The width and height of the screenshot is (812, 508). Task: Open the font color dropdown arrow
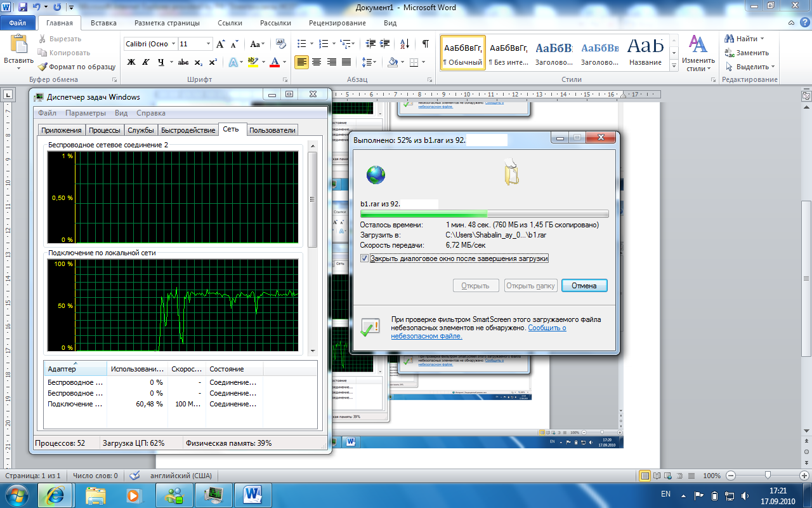point(285,62)
